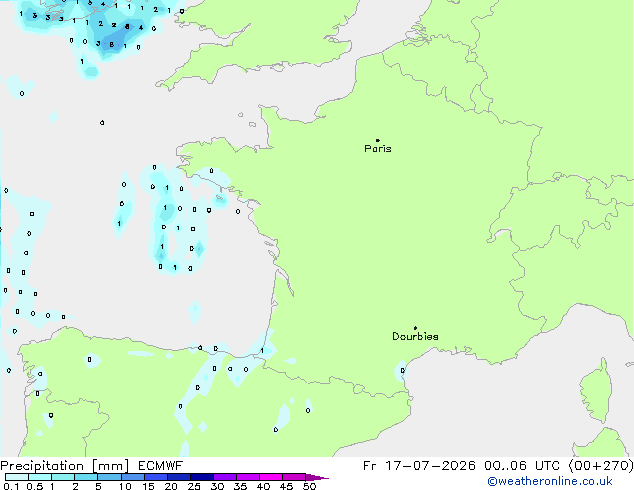Image resolution: width=634 pixels, height=490 pixels.
Task: Click the ECMWF model label
Action: (161, 466)
